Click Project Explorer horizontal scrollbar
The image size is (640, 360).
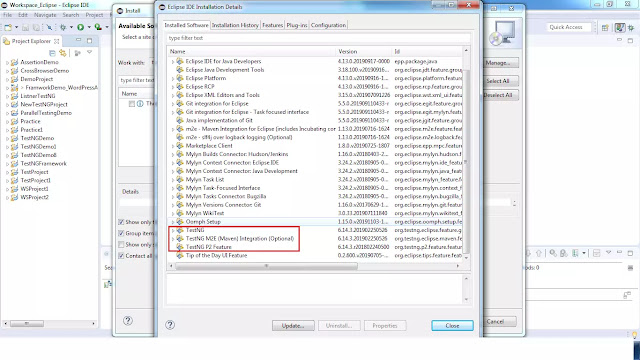click(27, 324)
